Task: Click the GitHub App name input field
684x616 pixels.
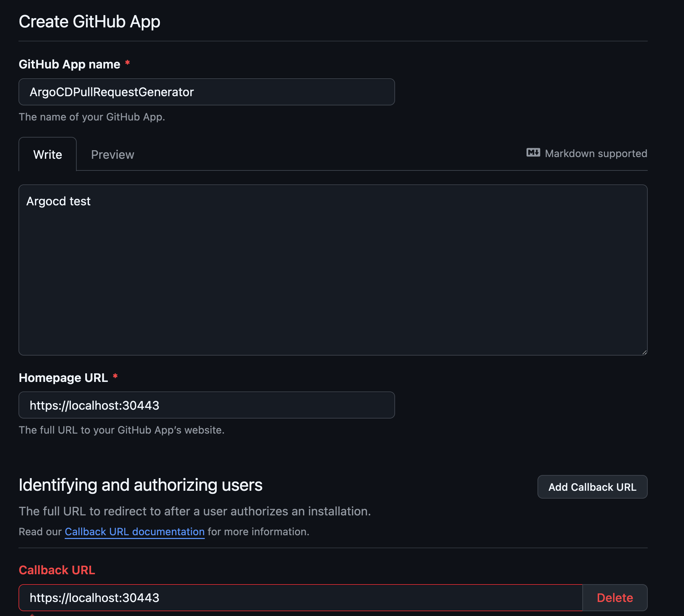Action: tap(207, 92)
